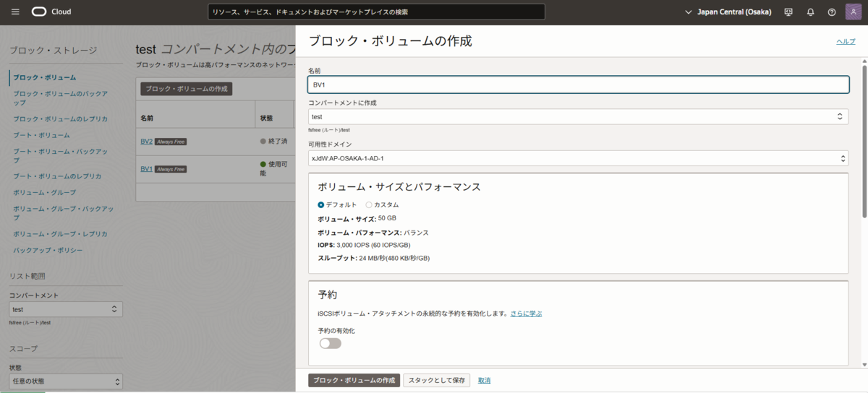Viewport: 868px width, 393px height.
Task: Open the user profile avatar
Action: (x=854, y=12)
